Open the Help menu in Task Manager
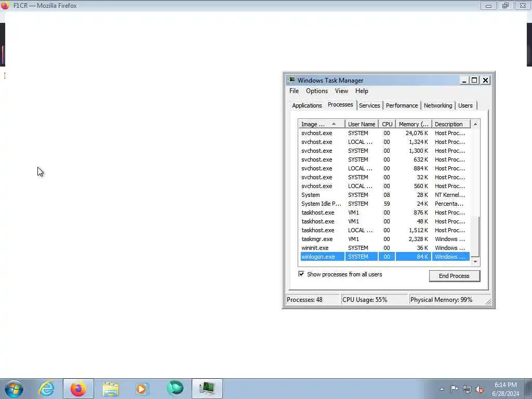The image size is (532, 399). [x=362, y=91]
